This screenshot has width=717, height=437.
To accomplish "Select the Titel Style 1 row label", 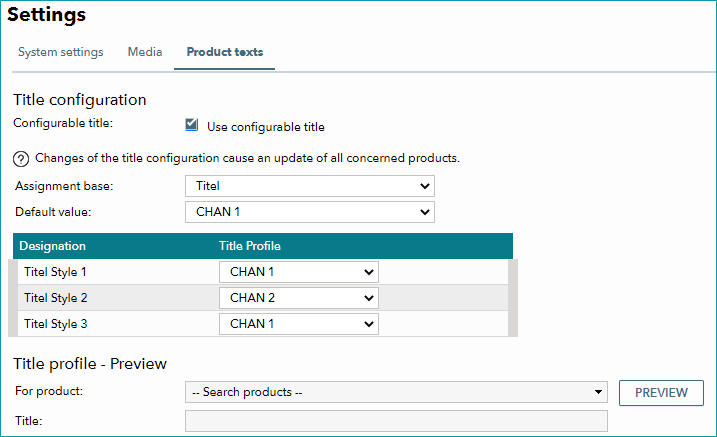I will point(55,272).
